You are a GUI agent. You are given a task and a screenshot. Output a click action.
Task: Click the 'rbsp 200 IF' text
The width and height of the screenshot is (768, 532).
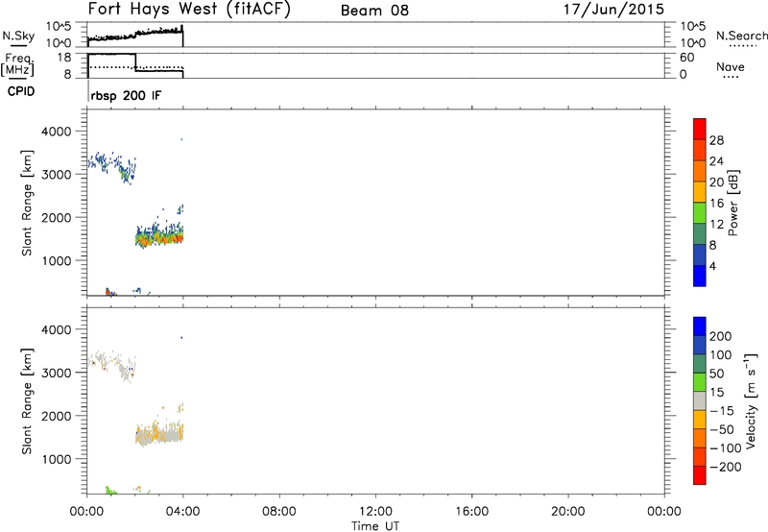(126, 95)
